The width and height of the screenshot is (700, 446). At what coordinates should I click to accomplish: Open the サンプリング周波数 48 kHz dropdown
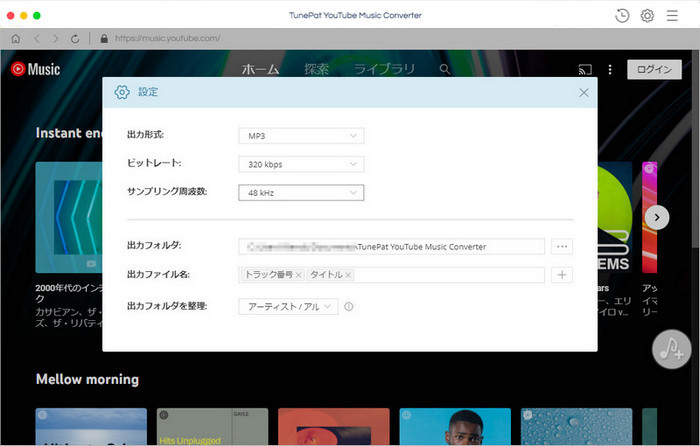[301, 193]
